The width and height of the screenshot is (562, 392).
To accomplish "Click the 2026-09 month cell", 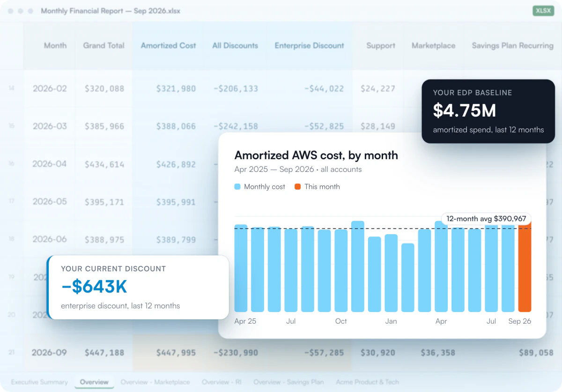I will 50,353.
